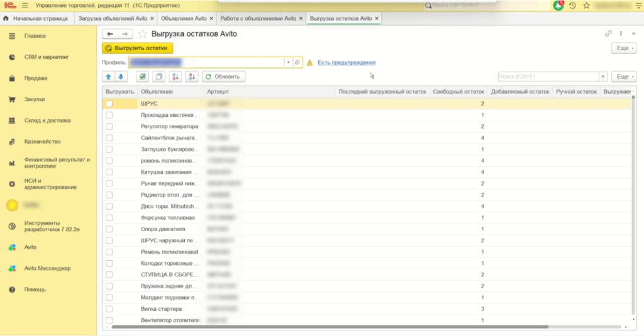This screenshot has width=644, height=336.
Task: Click the green check-all icon
Action: 142,77
